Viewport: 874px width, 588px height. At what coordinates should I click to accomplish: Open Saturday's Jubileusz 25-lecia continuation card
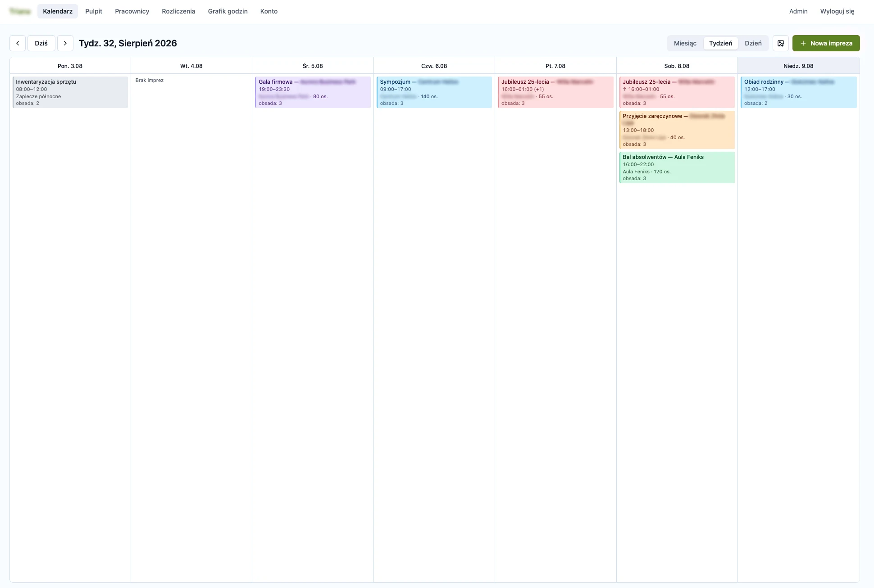(x=677, y=92)
